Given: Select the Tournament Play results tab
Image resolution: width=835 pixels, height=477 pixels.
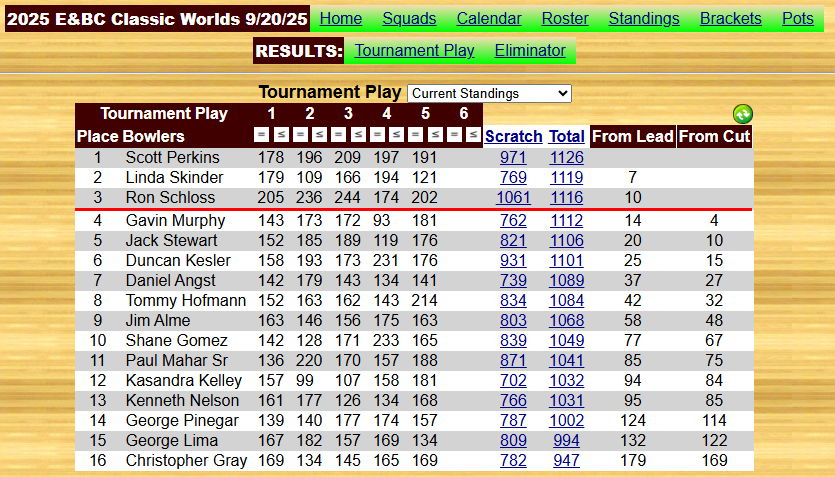Looking at the screenshot, I should [414, 50].
